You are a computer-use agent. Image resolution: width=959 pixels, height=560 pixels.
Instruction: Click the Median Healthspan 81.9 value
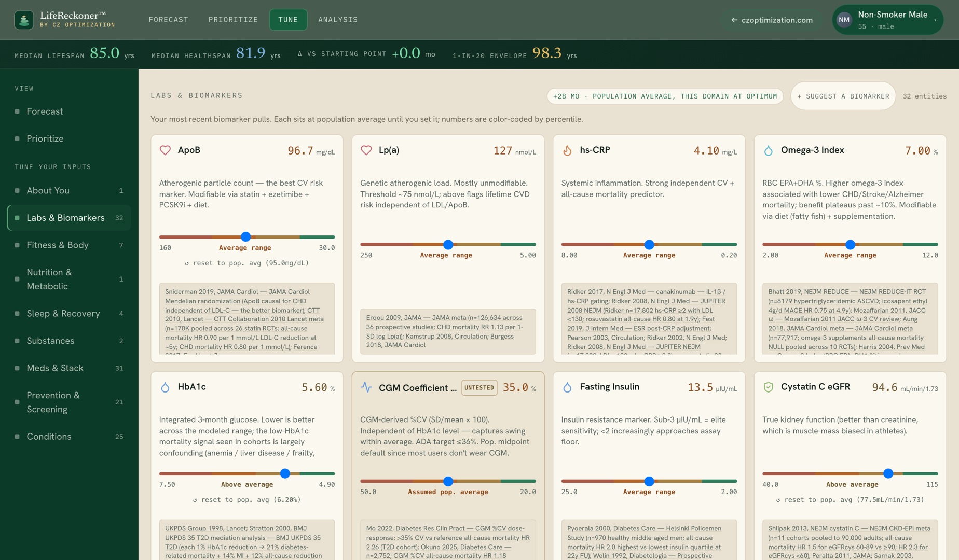(x=251, y=53)
